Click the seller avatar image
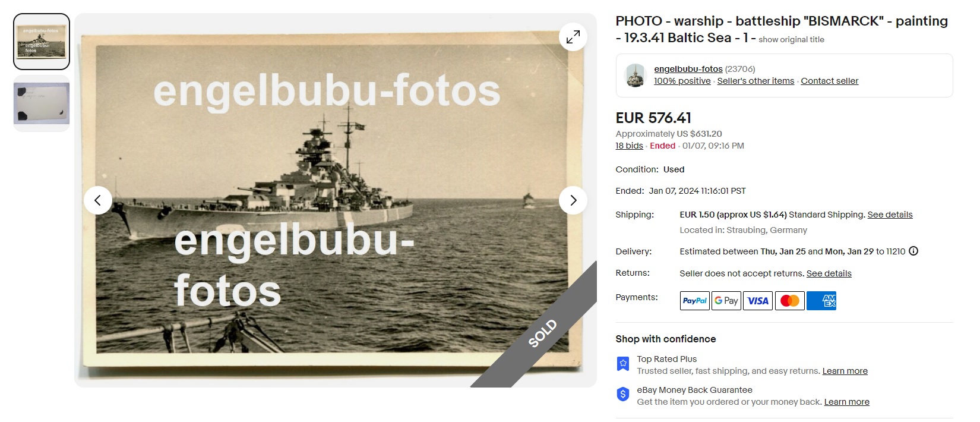980x422 pixels. coord(636,75)
